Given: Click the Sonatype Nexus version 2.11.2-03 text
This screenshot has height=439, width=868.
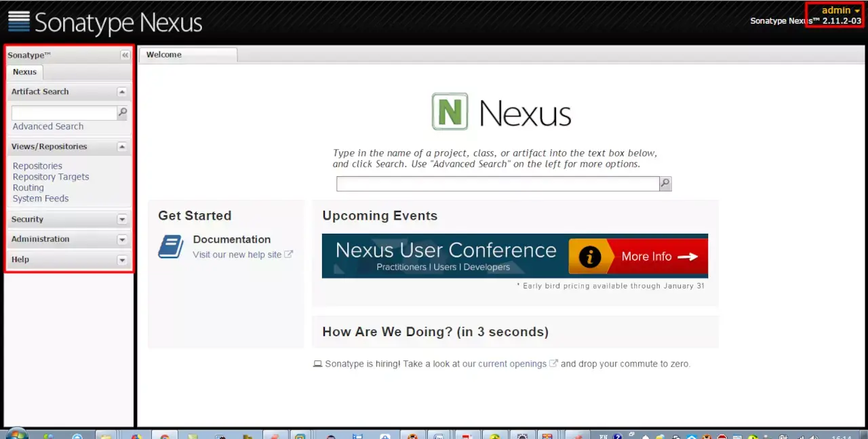Looking at the screenshot, I should [x=806, y=21].
